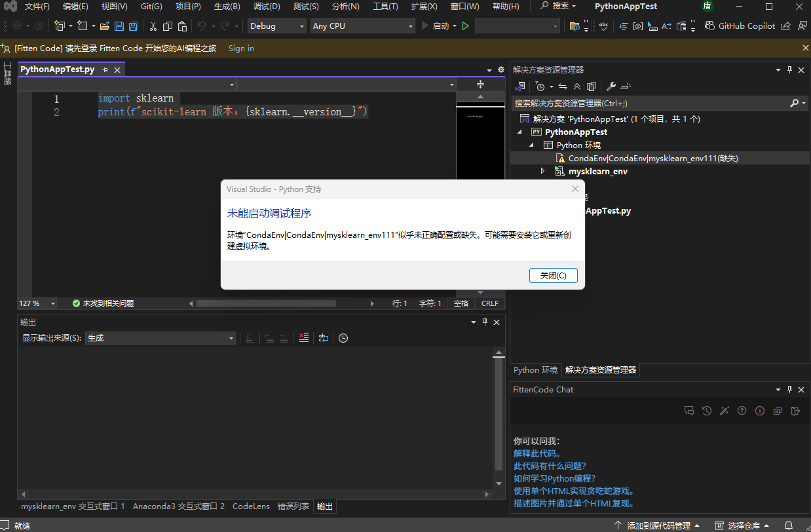The height and width of the screenshot is (532, 811).
Task: Open editor settings gear icon
Action: pos(501,69)
